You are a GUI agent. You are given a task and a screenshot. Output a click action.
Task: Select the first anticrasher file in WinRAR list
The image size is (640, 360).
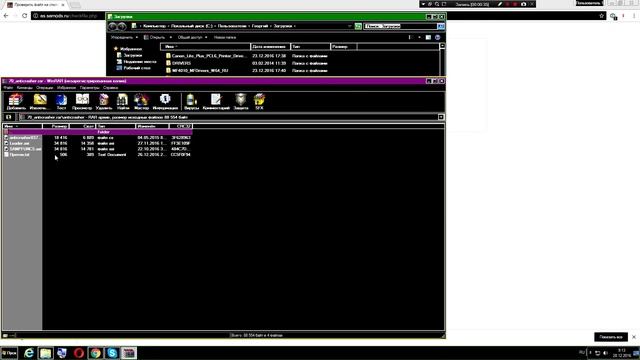coord(97,138)
